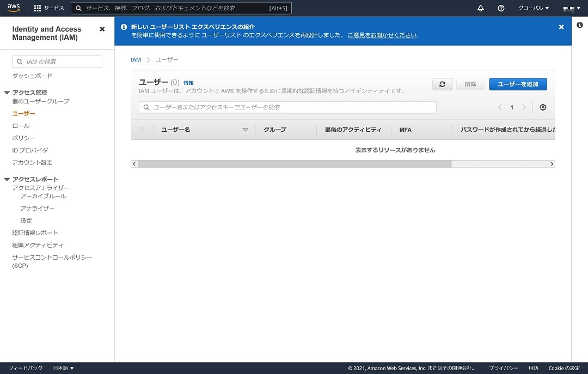Go to the previous page arrow
Screen dimensions: 588x374
point(499,107)
